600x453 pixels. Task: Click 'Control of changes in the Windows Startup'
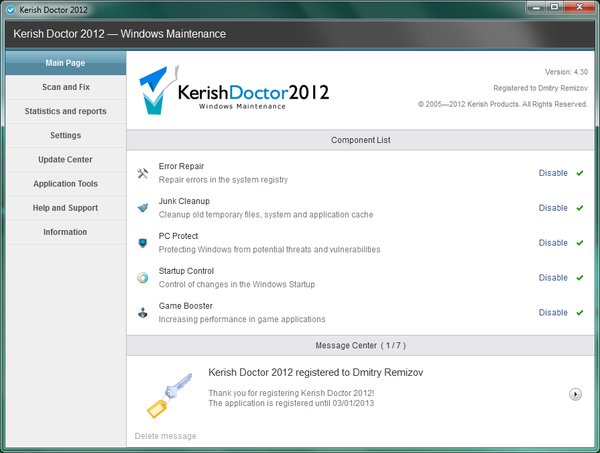[237, 284]
